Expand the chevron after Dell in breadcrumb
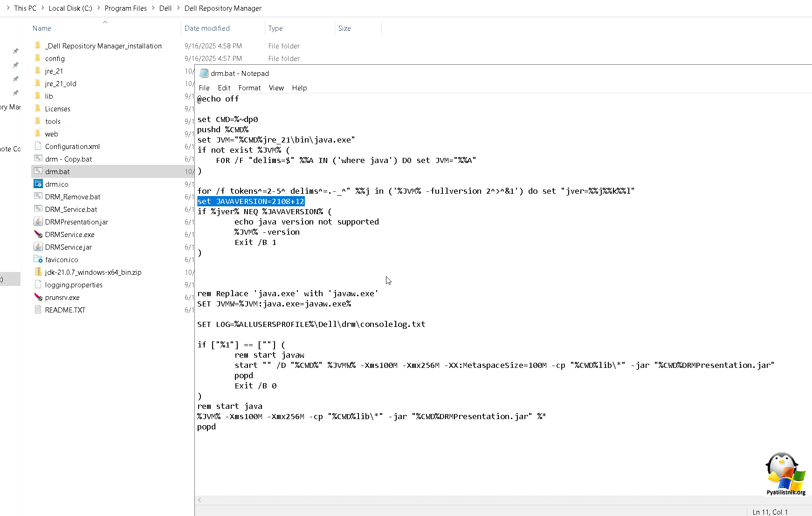 click(178, 8)
